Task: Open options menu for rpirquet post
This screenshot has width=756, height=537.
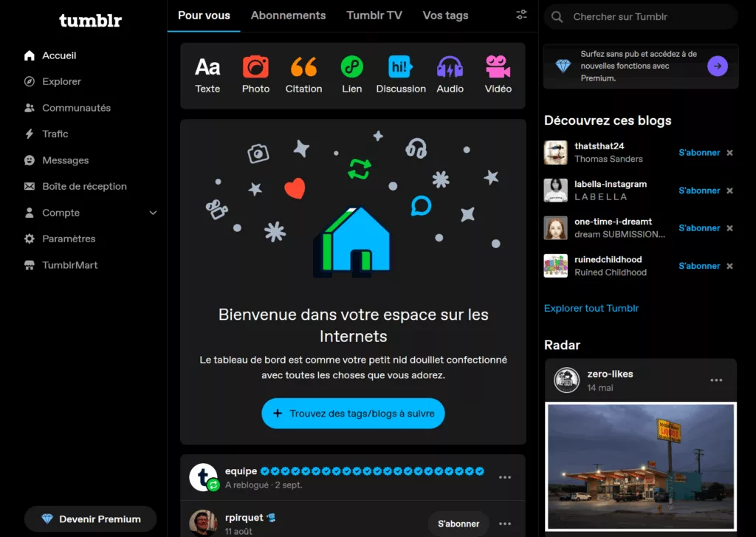Action: pyautogui.click(x=505, y=524)
